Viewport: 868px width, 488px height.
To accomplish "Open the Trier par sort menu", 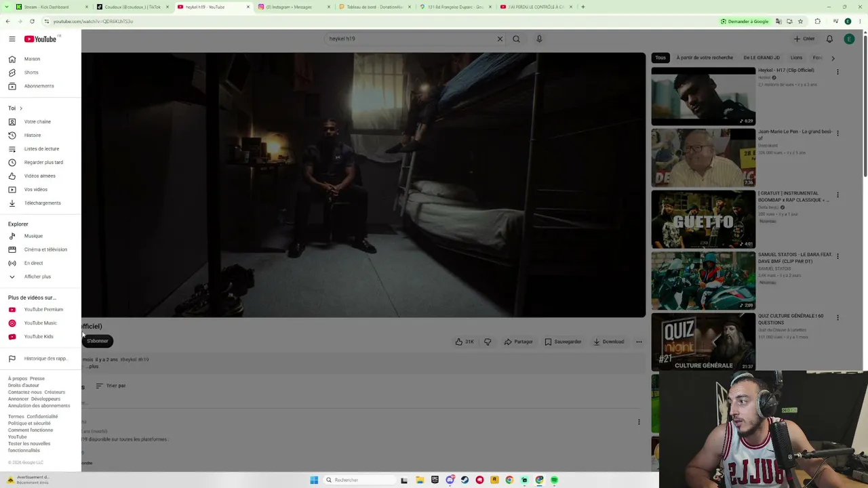I will click(x=111, y=386).
